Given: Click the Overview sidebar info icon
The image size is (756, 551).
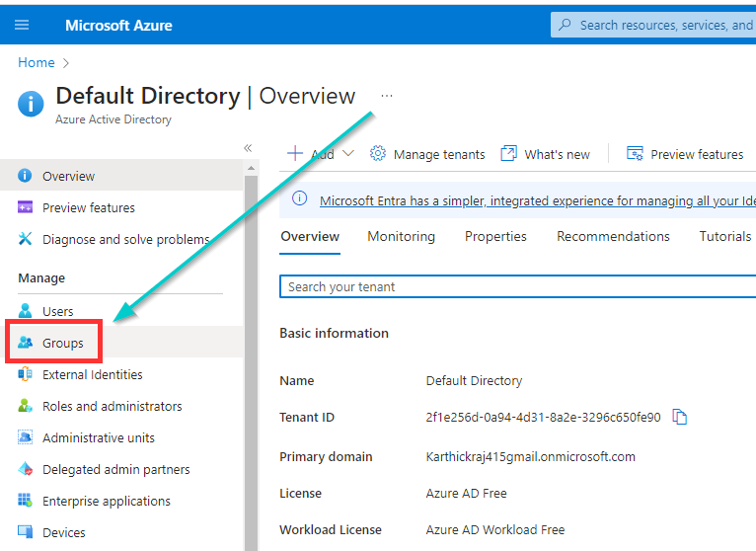Looking at the screenshot, I should (25, 176).
